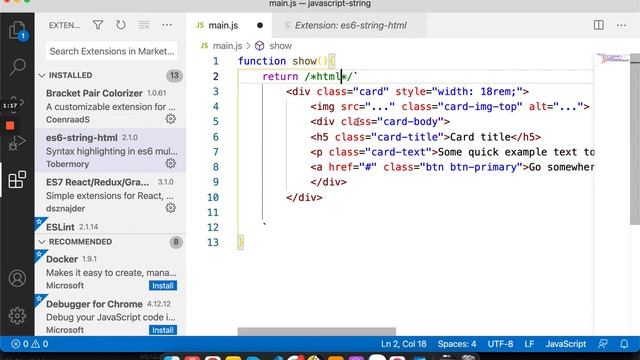Select Bracket Pair Colorizer extension
This screenshot has height=360, width=640.
coord(110,106)
